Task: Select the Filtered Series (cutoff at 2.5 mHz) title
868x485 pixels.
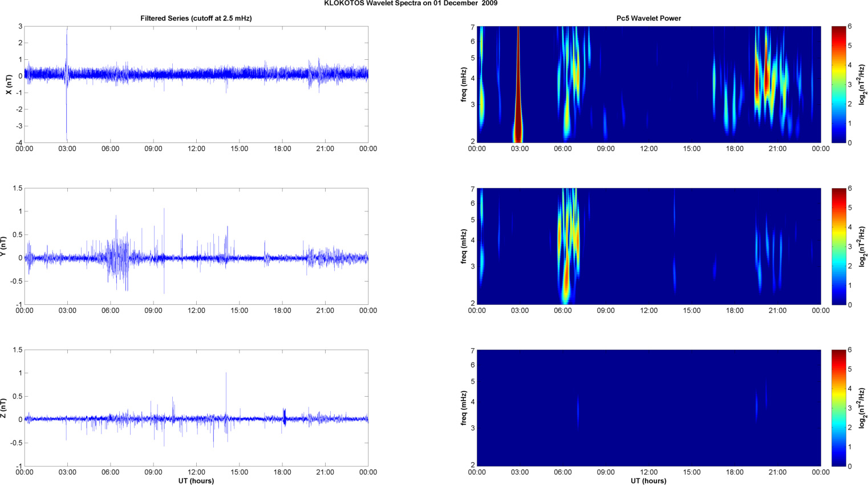Action: click(196, 18)
